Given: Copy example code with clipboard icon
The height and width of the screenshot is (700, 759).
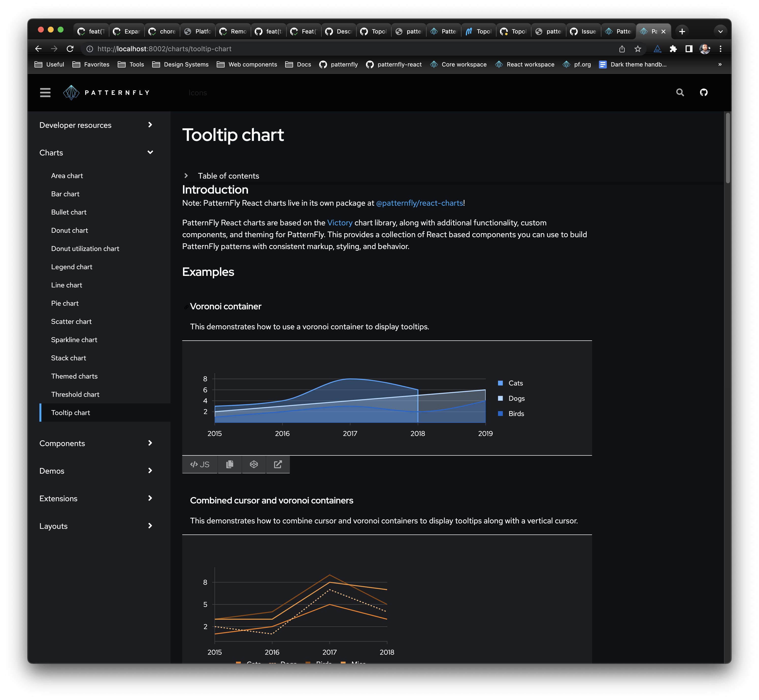Looking at the screenshot, I should coord(230,464).
